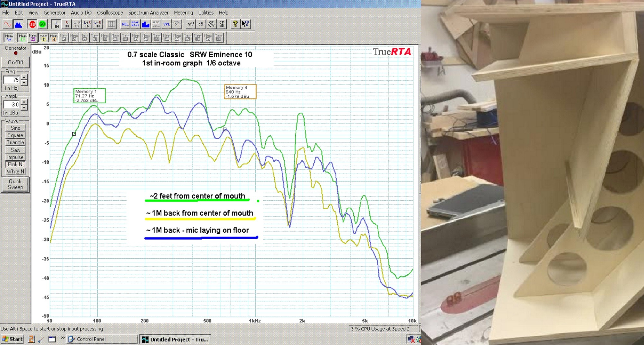Click the show desktop quick launch icon
This screenshot has width=644, height=345.
[x=52, y=339]
